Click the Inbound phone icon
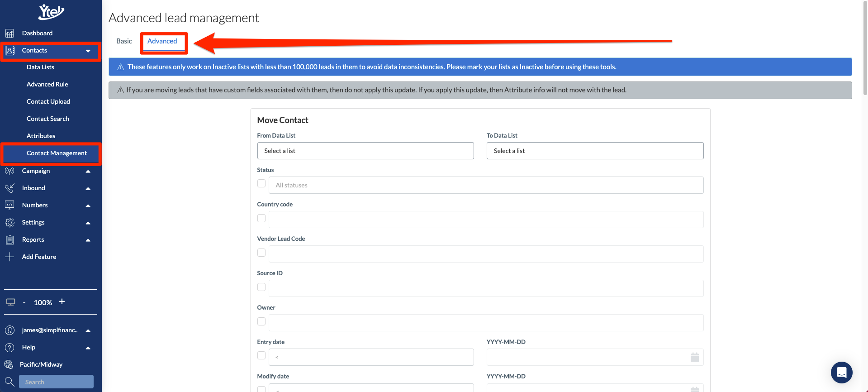This screenshot has height=392, width=868. click(9, 188)
